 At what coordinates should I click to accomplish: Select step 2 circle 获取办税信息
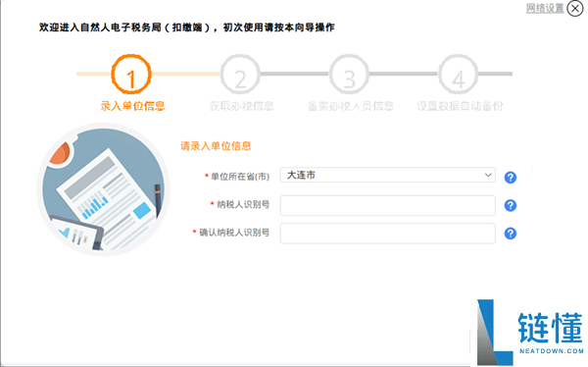point(240,75)
